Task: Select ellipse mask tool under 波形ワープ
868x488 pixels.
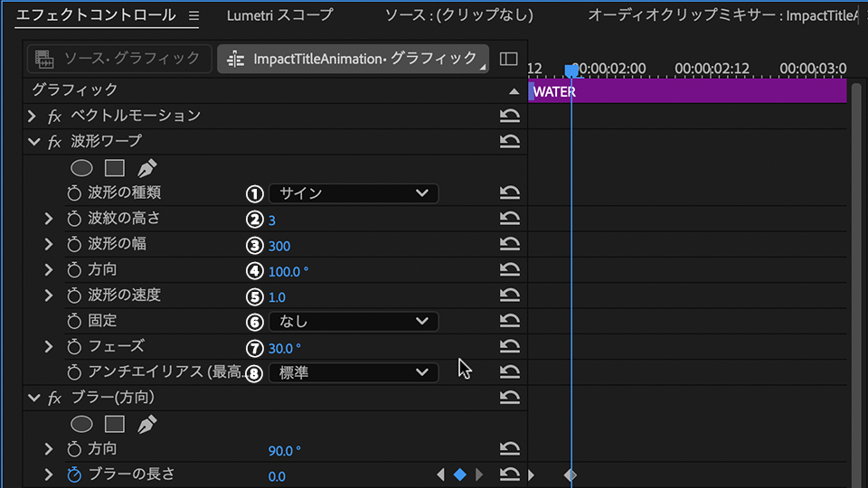Action: [82, 167]
